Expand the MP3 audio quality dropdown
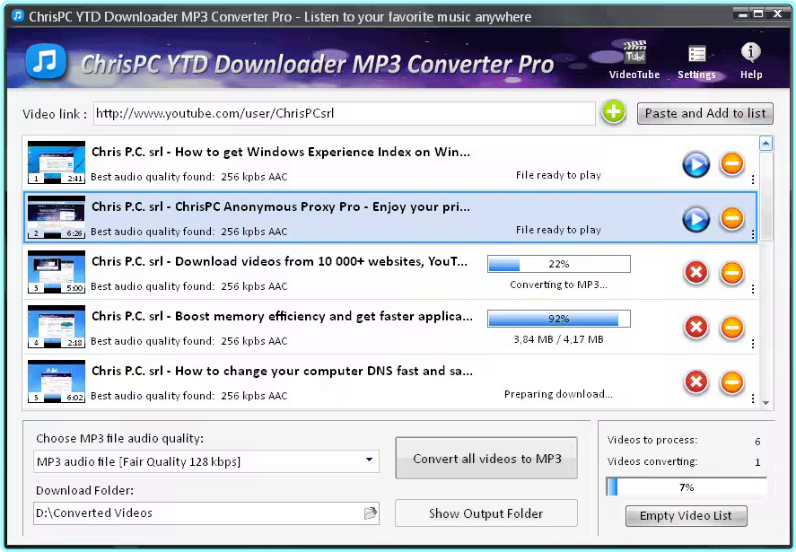 (369, 461)
